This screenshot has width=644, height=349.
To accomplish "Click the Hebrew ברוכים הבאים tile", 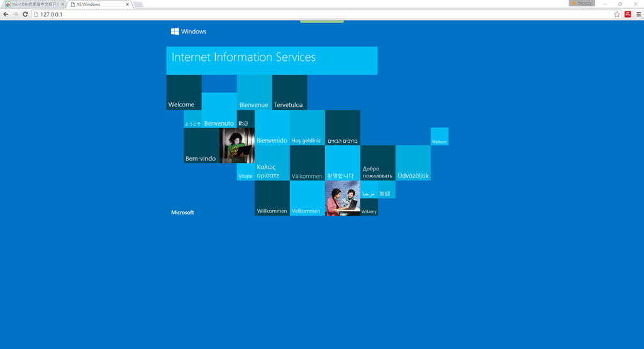I will click(343, 128).
